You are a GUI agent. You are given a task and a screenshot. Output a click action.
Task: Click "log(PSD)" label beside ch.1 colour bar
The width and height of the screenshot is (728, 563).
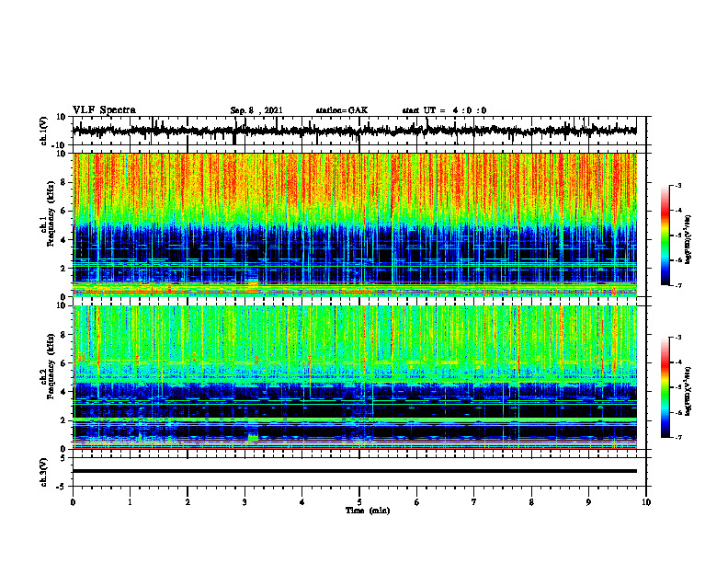[x=688, y=240]
